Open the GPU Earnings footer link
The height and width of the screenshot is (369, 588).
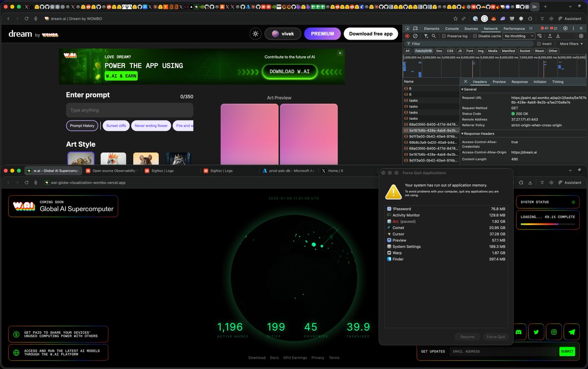[295, 358]
